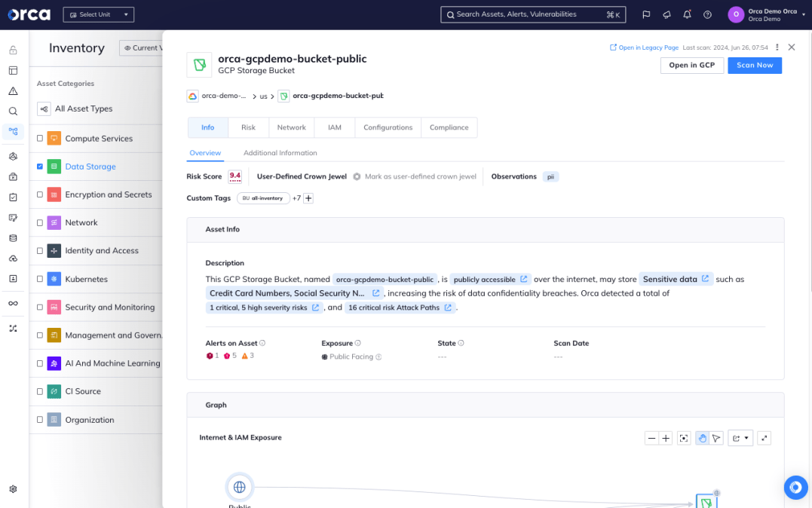Open 1 critical, 5 high severity risks
812x508 pixels.
(x=264, y=308)
